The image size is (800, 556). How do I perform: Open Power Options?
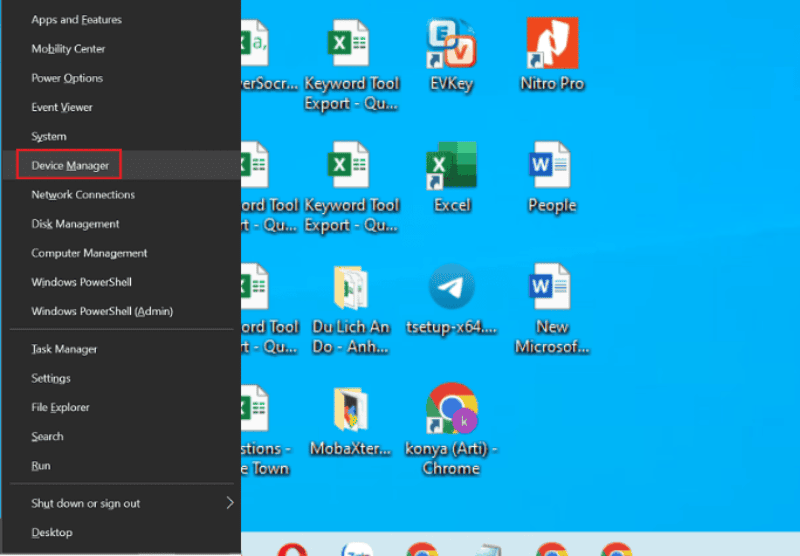click(x=67, y=78)
